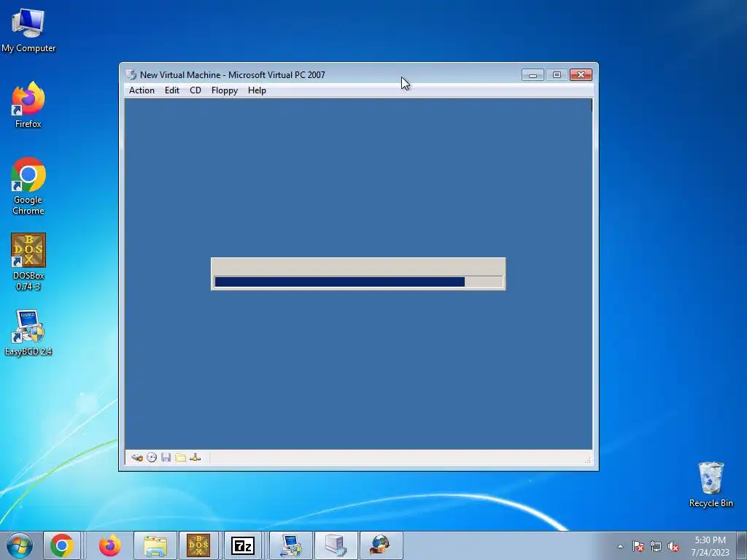This screenshot has width=747, height=560.
Task: Click the Action Center flag tray icon
Action: tap(638, 546)
